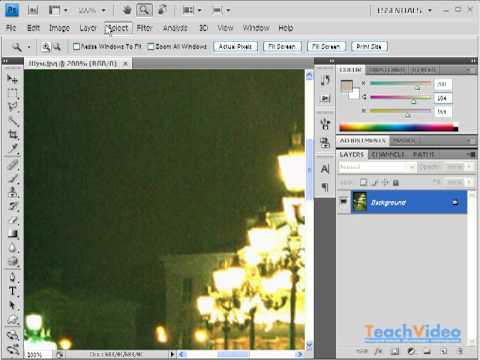Open the Image menu
The height and width of the screenshot is (360, 480).
pos(59,28)
